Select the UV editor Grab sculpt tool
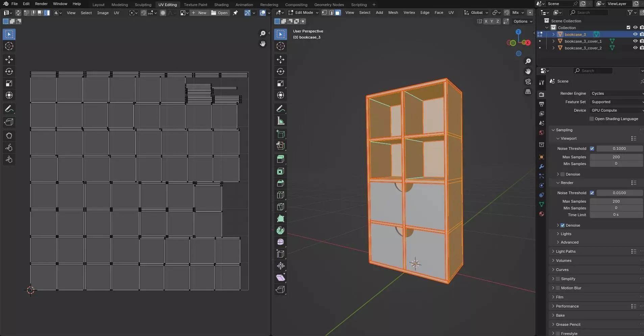The height and width of the screenshot is (336, 644). click(9, 136)
